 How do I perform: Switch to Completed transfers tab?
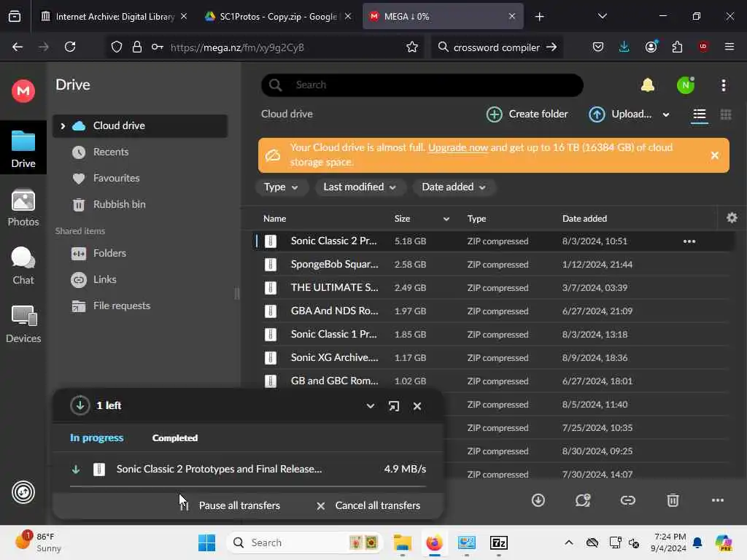click(175, 437)
